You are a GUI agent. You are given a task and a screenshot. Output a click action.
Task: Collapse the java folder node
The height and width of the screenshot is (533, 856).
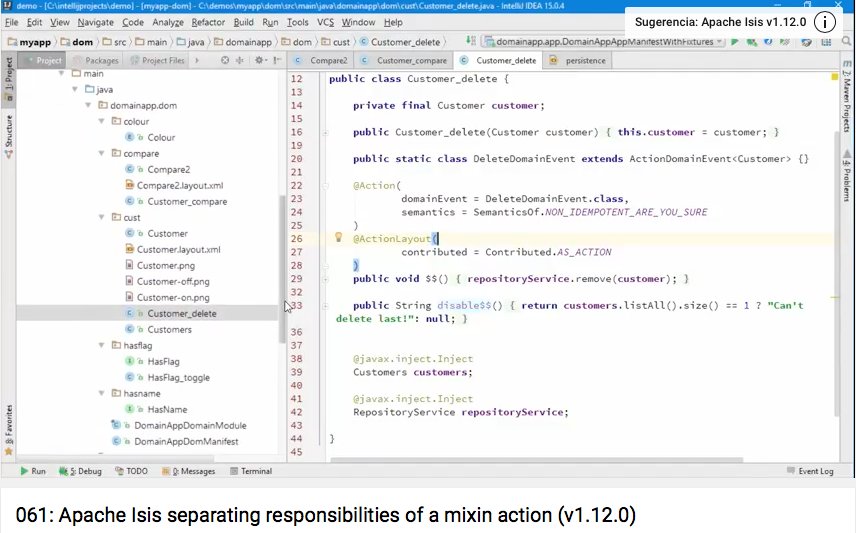[x=75, y=89]
